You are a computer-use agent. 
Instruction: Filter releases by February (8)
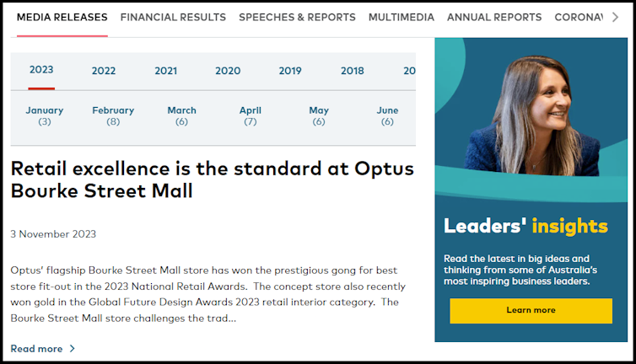pos(113,116)
